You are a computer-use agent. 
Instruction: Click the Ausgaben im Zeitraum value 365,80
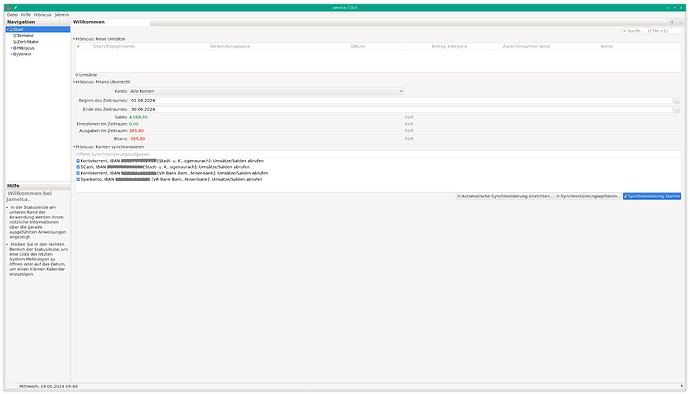coord(136,131)
